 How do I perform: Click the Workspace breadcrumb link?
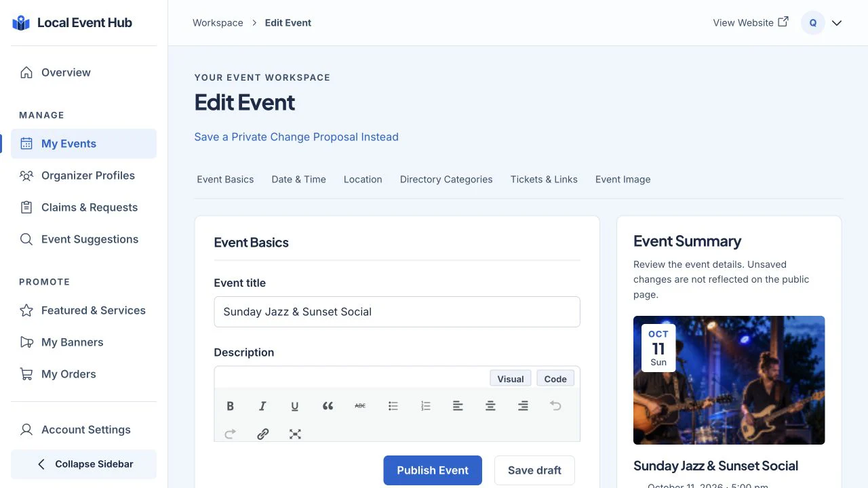click(218, 22)
